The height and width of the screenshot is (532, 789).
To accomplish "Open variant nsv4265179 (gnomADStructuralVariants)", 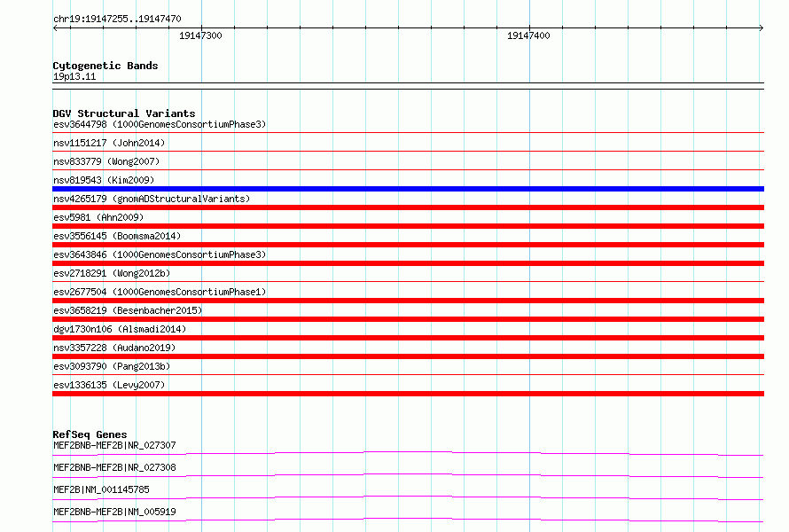I will coord(152,199).
